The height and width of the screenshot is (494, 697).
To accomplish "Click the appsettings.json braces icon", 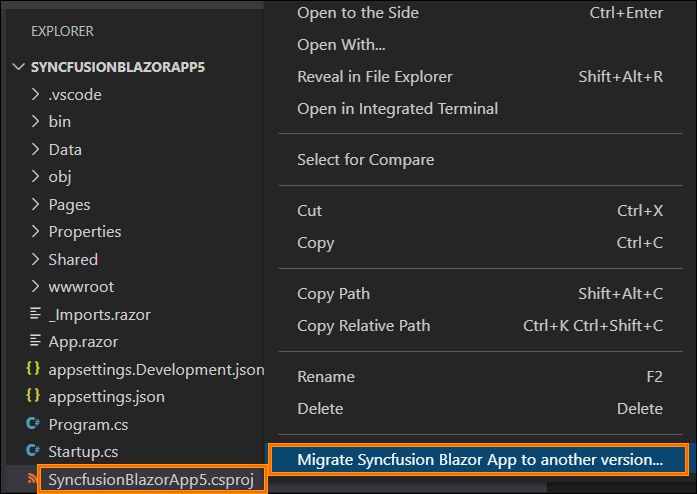I will (x=33, y=396).
